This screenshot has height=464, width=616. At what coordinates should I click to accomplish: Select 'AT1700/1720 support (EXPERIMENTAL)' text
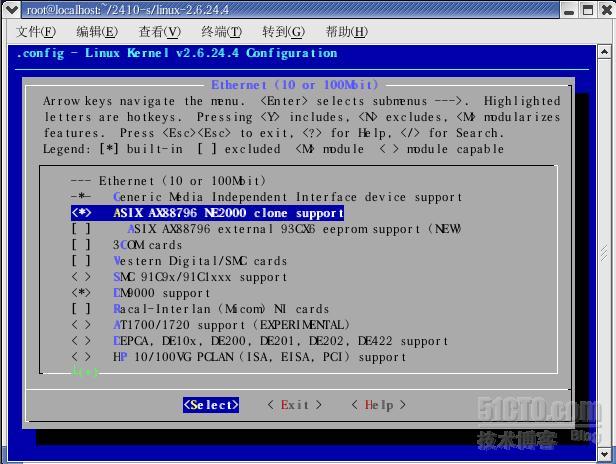[231, 325]
